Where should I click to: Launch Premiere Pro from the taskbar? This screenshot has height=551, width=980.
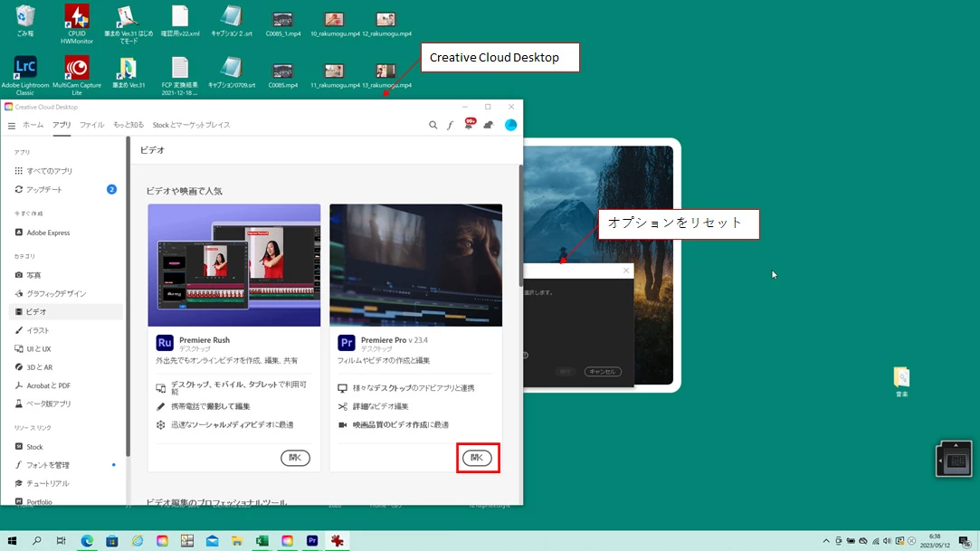[312, 540]
